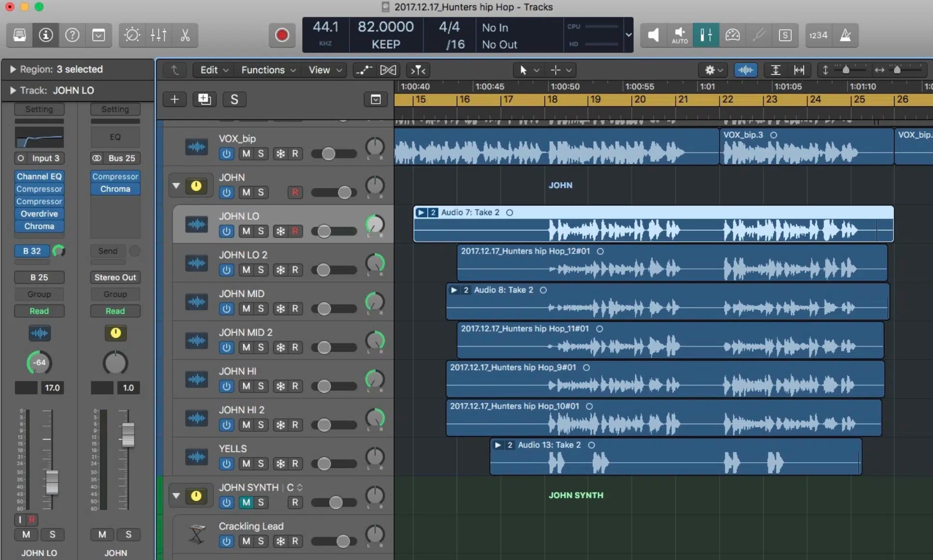Open the Mixer with sliders icon

pyautogui.click(x=159, y=35)
